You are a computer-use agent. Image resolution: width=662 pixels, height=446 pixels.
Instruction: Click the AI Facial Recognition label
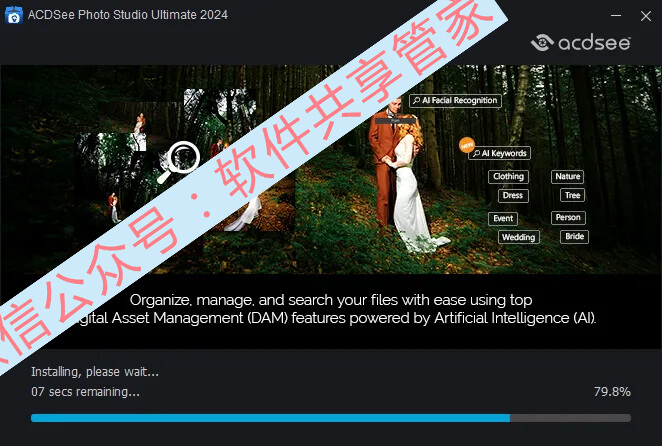coord(455,101)
